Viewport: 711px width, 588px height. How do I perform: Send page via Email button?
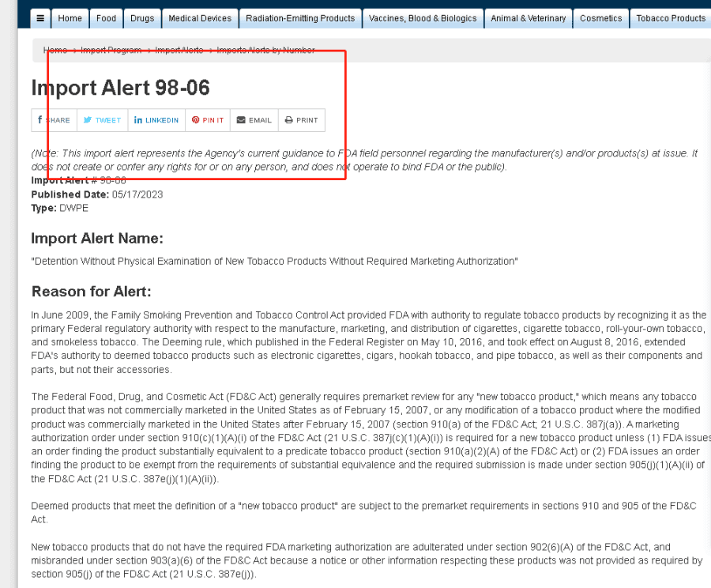254,120
